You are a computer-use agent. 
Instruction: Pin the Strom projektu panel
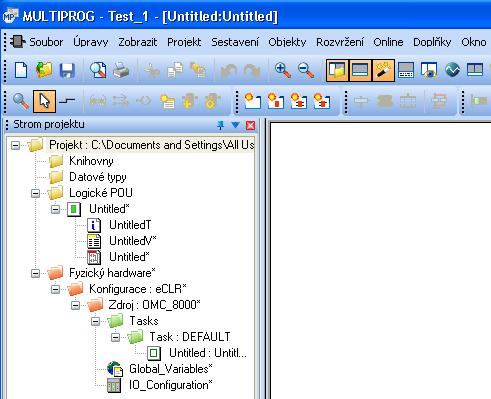pyautogui.click(x=220, y=125)
